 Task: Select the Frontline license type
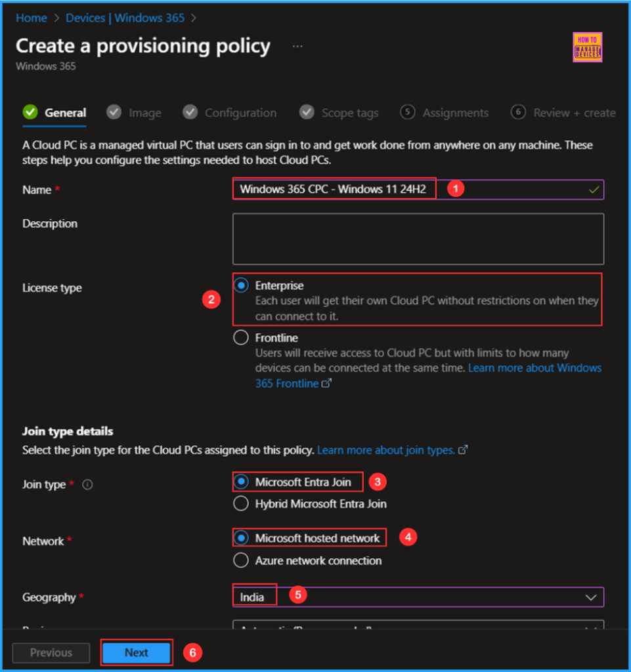(241, 338)
